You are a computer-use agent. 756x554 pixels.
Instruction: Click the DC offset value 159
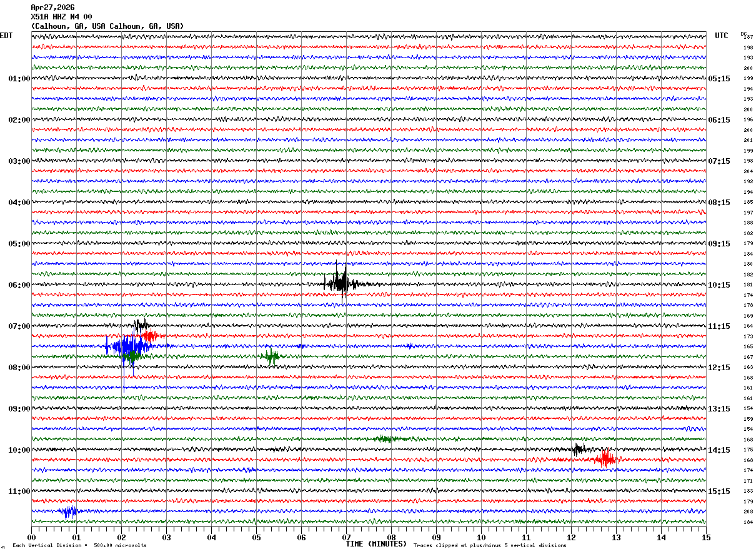[x=748, y=419]
